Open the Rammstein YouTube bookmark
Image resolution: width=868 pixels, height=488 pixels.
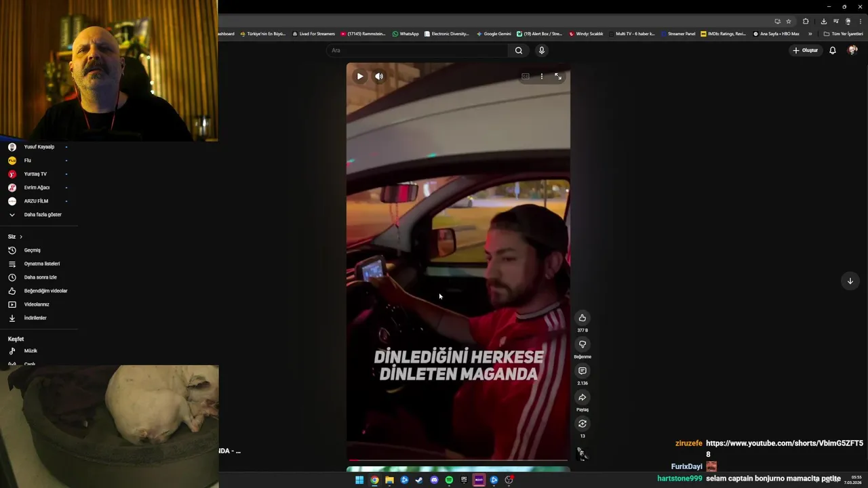click(x=363, y=34)
